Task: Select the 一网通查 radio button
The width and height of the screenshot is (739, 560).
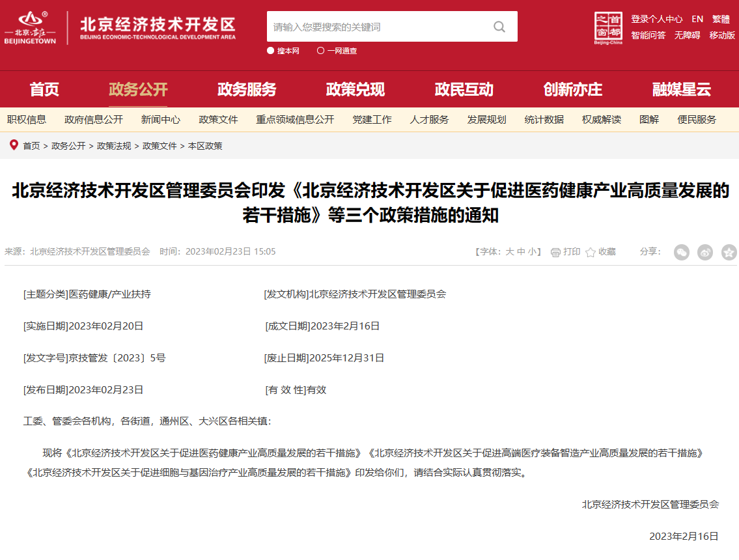Action: click(x=320, y=51)
